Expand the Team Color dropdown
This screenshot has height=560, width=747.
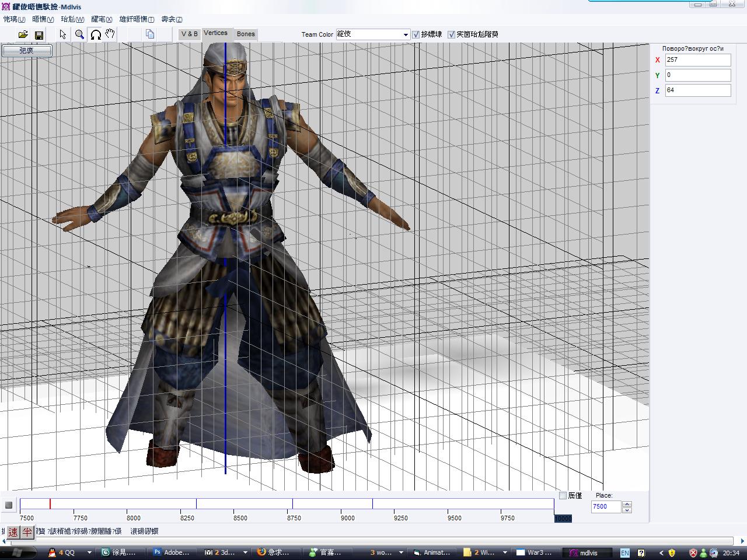point(406,35)
